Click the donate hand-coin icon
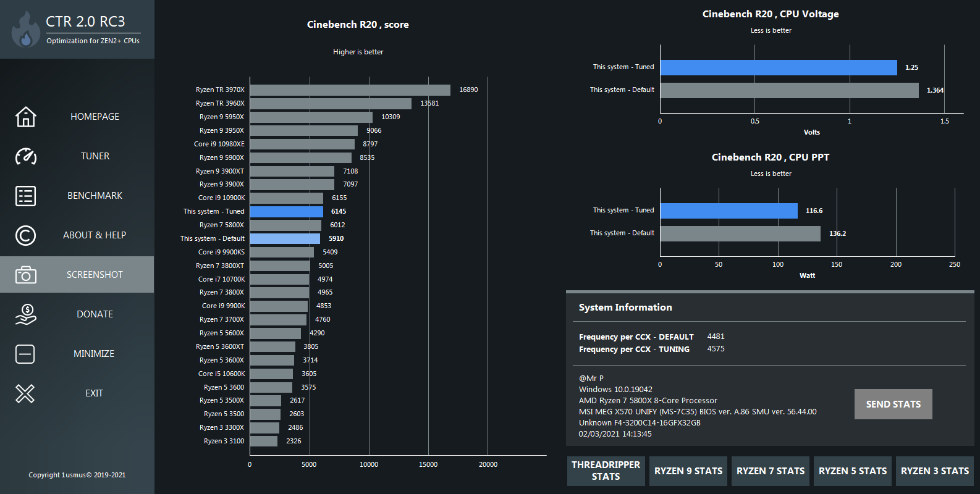The width and height of the screenshot is (980, 494). [x=25, y=314]
